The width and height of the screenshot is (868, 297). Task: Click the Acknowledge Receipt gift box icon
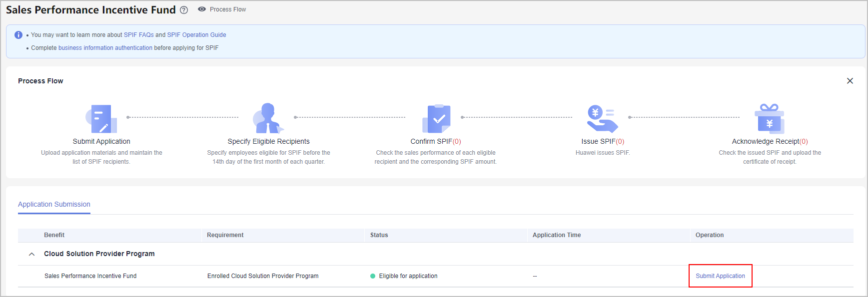[770, 119]
